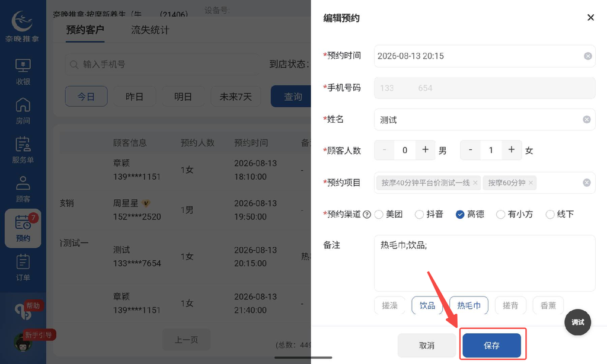The image size is (607, 364).
Task: Select the 测试 133****7654 row
Action: coord(185,256)
